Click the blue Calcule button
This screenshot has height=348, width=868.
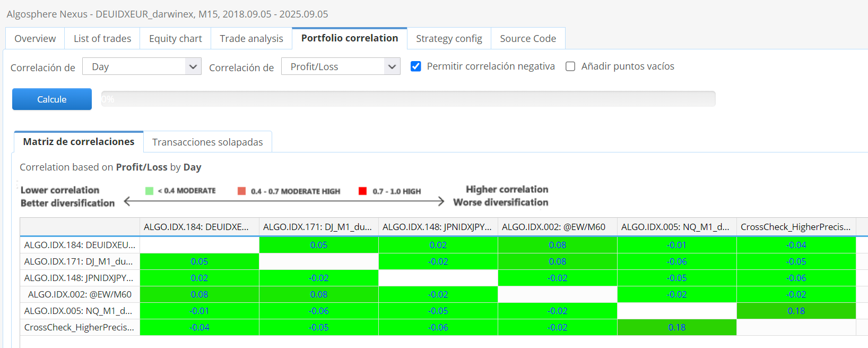[x=51, y=99]
